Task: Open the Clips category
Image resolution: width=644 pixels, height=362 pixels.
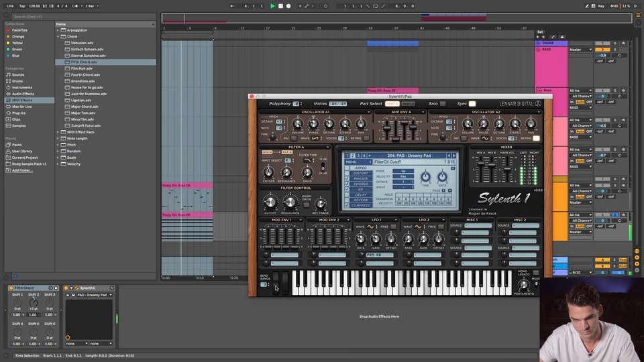Action: 16,119
